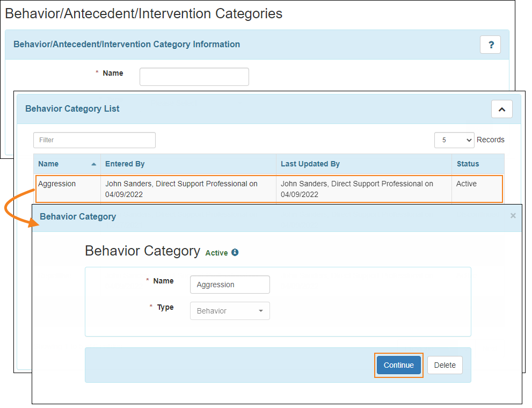The height and width of the screenshot is (408, 532).
Task: Click the info icon beside Active status
Action: (x=235, y=252)
